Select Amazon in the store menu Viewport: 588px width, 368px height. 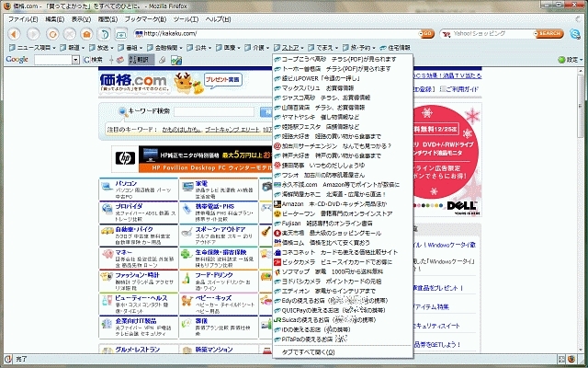(x=343, y=204)
